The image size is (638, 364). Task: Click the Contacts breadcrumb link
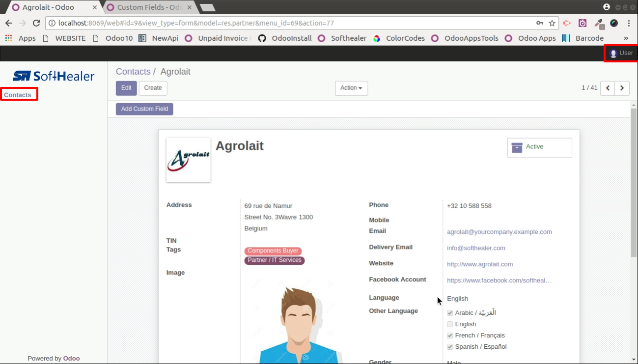click(x=133, y=72)
